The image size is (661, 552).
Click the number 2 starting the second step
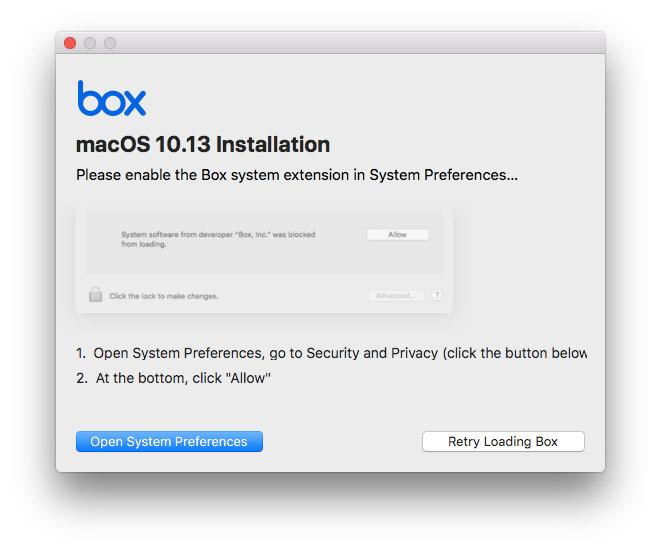pyautogui.click(x=81, y=378)
